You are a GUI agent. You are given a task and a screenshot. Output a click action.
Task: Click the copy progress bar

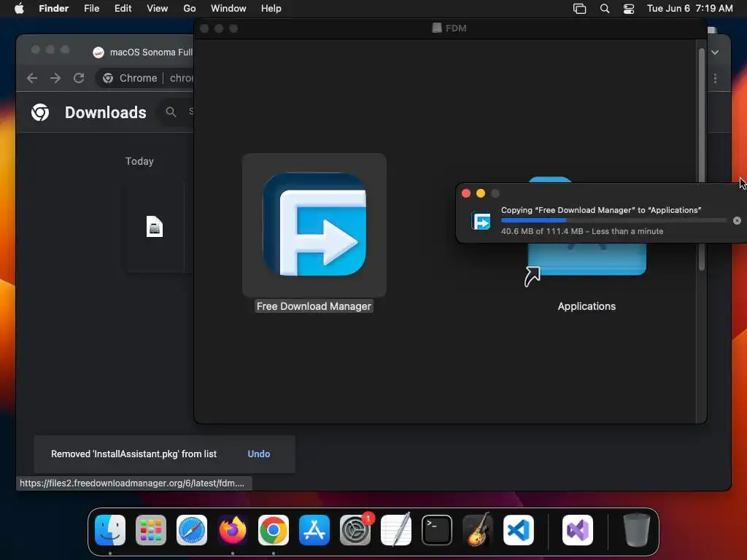(614, 220)
